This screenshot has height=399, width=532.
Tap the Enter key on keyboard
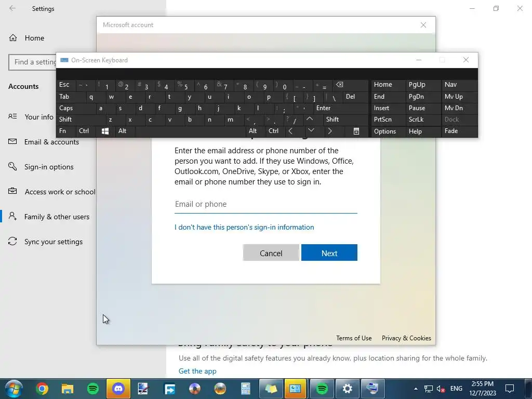340,108
